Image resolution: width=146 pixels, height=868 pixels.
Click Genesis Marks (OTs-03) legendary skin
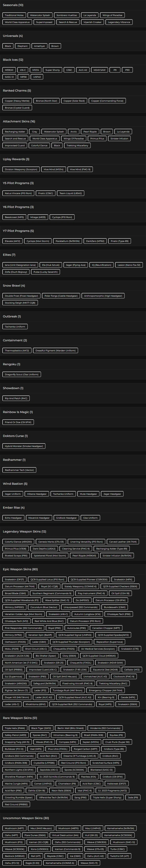coord(51,541)
